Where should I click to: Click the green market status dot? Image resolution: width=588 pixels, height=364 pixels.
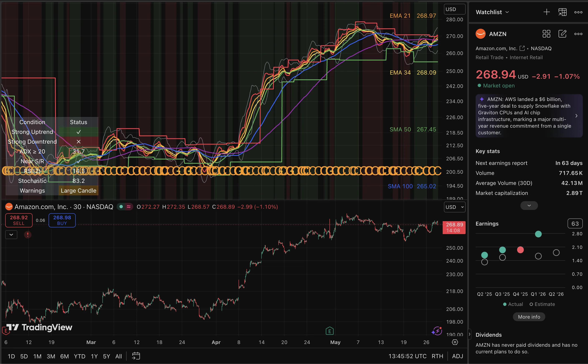click(121, 207)
